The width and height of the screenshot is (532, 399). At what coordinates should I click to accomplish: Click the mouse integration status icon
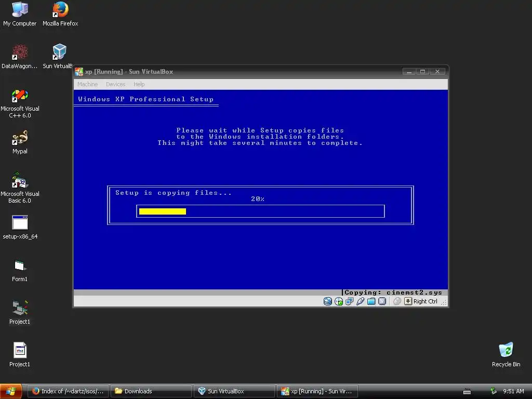(x=397, y=301)
